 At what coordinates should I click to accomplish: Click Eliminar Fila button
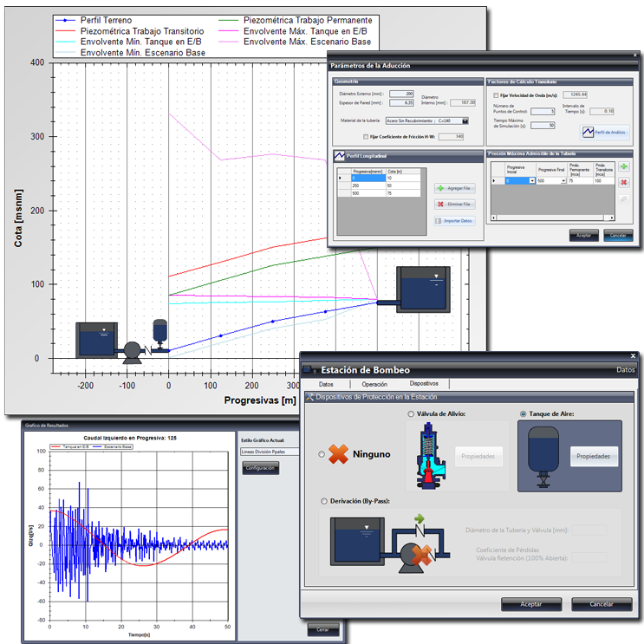click(455, 205)
